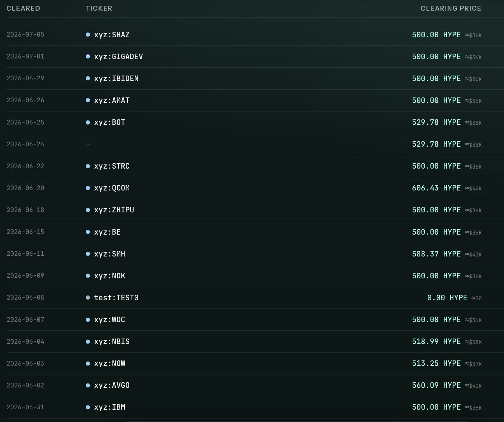
Task: Click the blue dot beside xyz:BOT
Action: point(88,122)
